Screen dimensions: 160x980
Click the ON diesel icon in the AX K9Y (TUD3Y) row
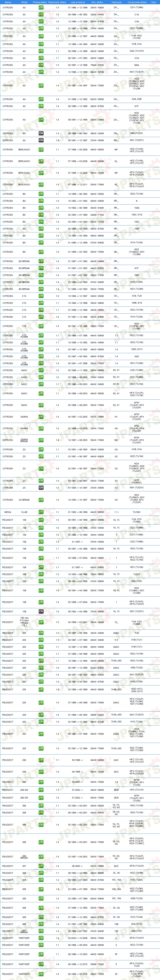pyautogui.click(x=41, y=140)
